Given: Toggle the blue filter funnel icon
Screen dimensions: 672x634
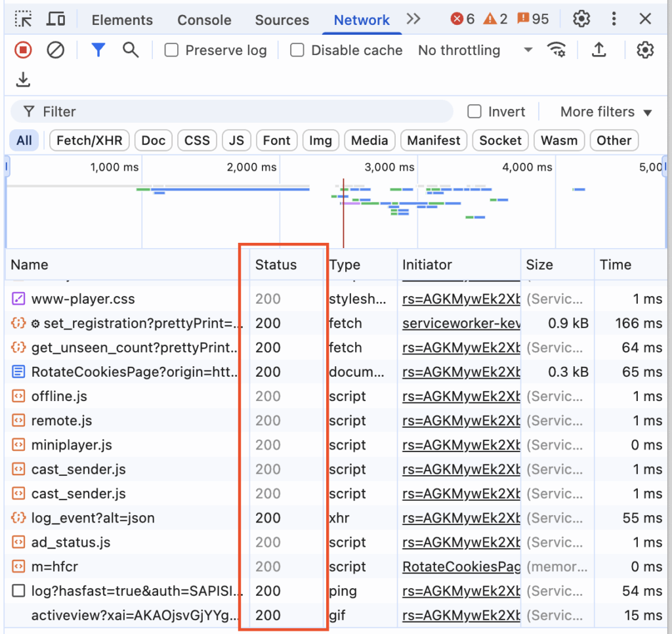Looking at the screenshot, I should pyautogui.click(x=98, y=50).
